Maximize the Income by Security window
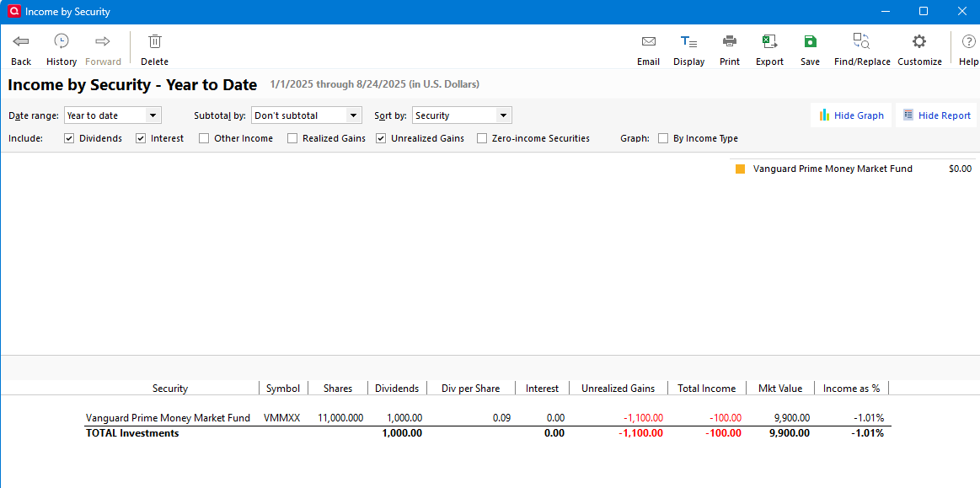980x488 pixels. tap(924, 11)
